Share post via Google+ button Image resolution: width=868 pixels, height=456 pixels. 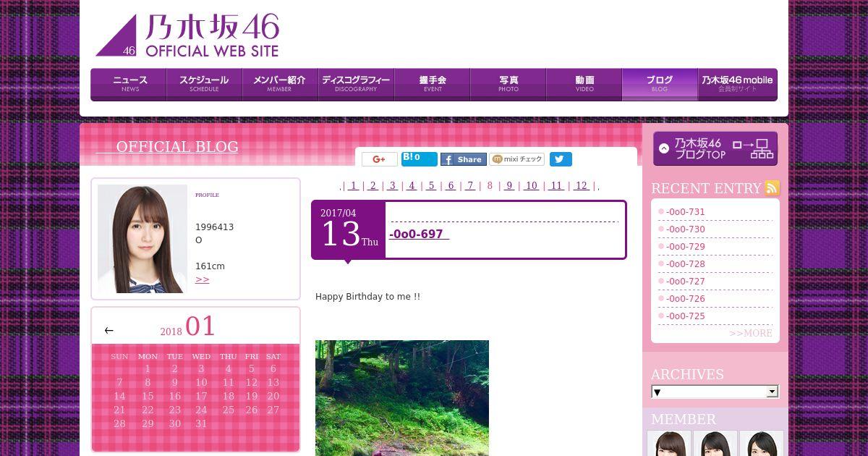point(380,159)
